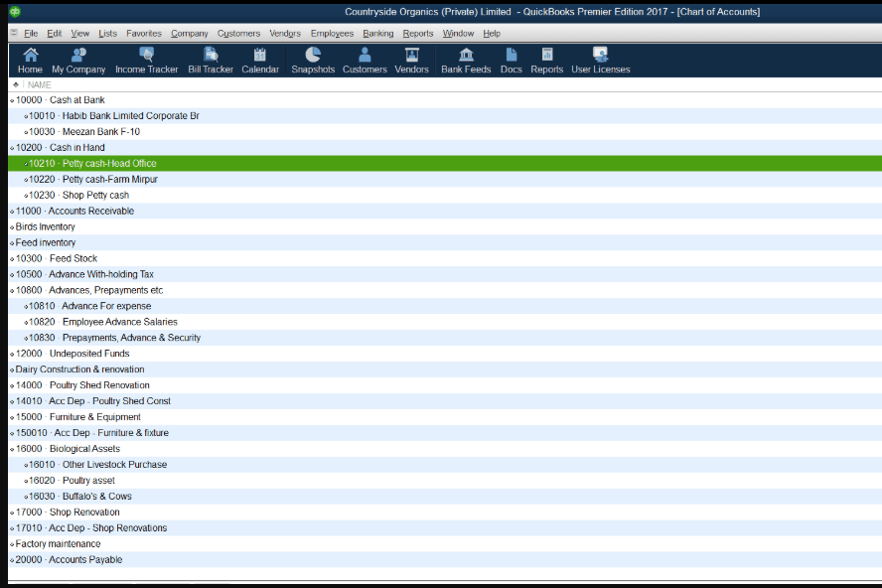The width and height of the screenshot is (882, 588).
Task: Select 10210 Petty cash-Head Office row
Action: [x=444, y=163]
